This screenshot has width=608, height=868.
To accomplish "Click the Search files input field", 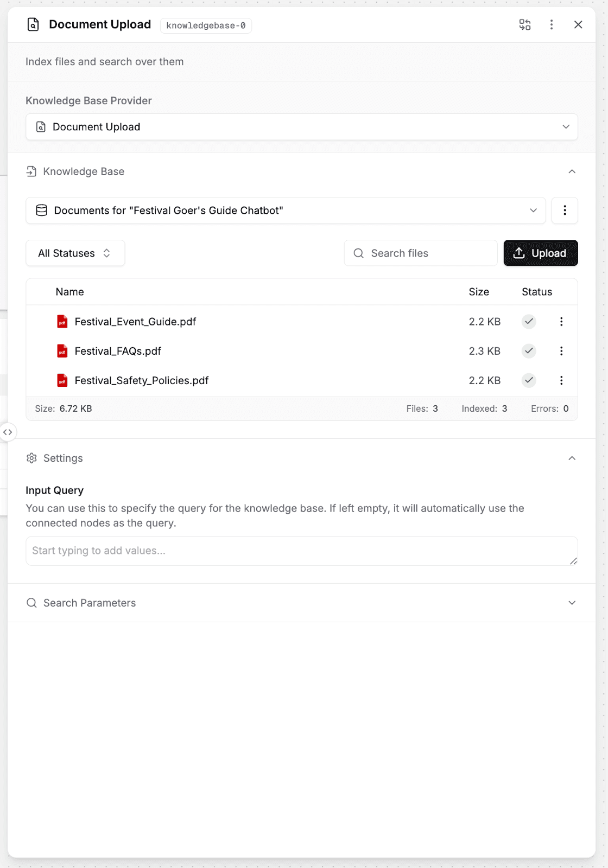I will point(429,253).
